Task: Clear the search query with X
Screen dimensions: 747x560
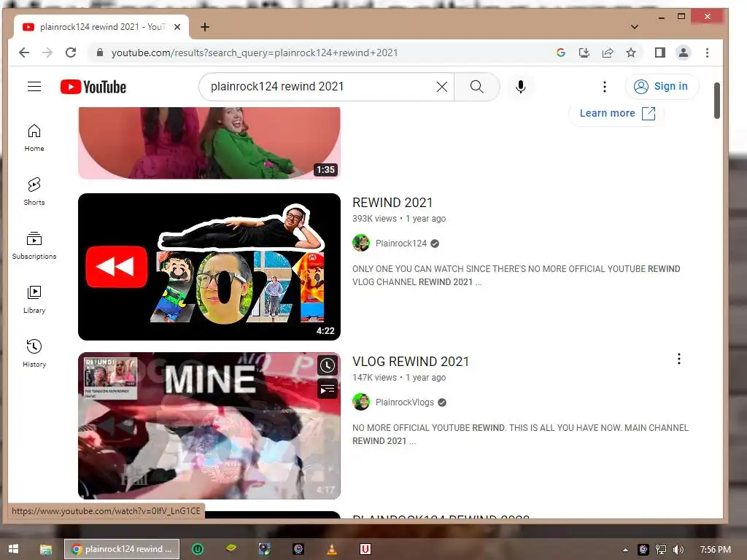Action: click(x=441, y=87)
